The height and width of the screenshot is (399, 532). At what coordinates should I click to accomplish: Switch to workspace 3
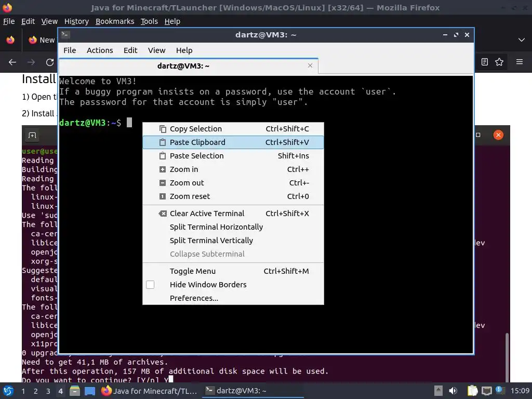pos(48,391)
